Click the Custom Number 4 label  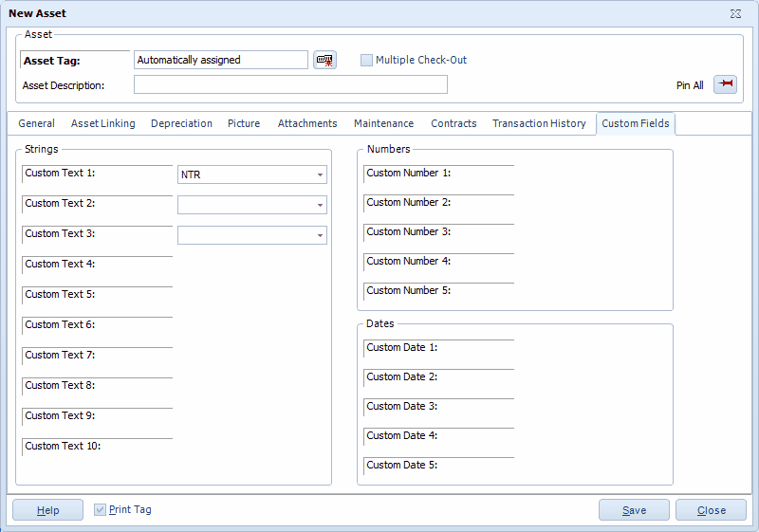[x=409, y=261]
